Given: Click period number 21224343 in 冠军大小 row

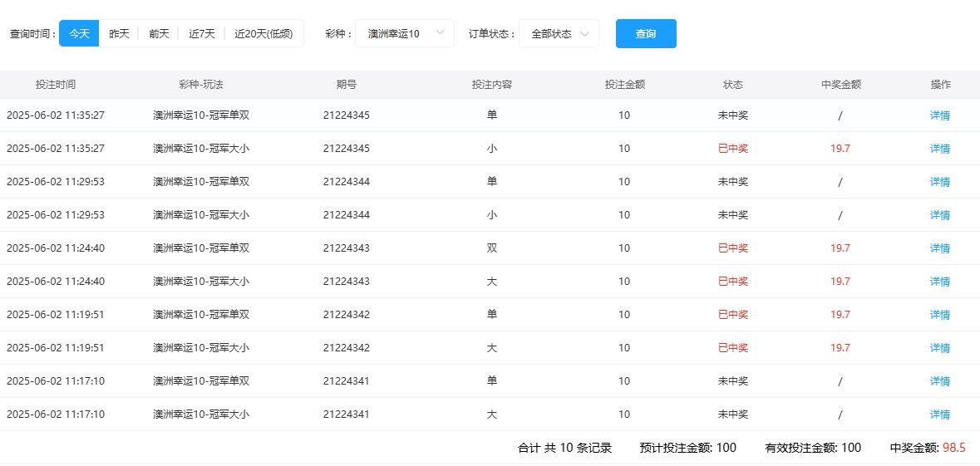Looking at the screenshot, I should point(347,282).
